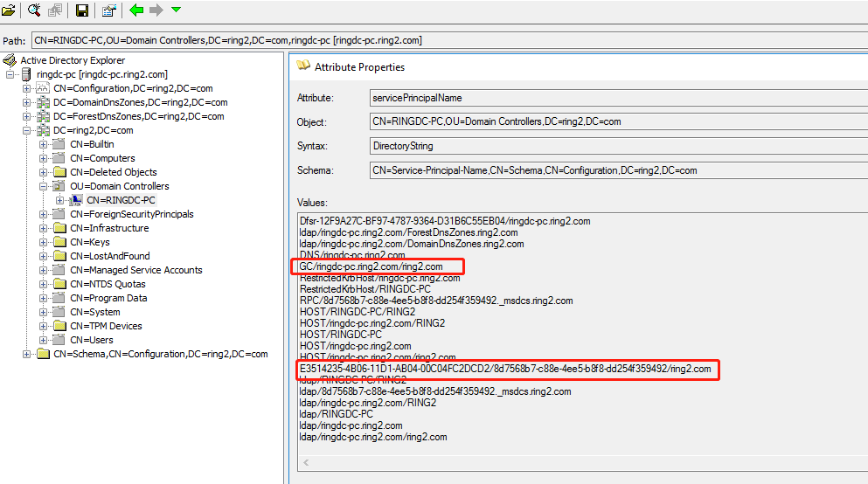Image resolution: width=868 pixels, height=484 pixels.
Task: Go back with the green left arrow
Action: [x=136, y=10]
